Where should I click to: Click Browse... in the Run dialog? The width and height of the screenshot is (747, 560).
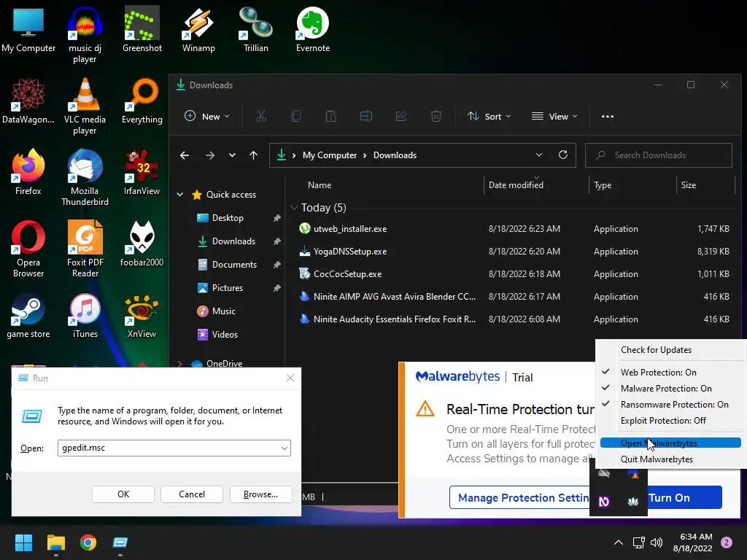pos(260,494)
